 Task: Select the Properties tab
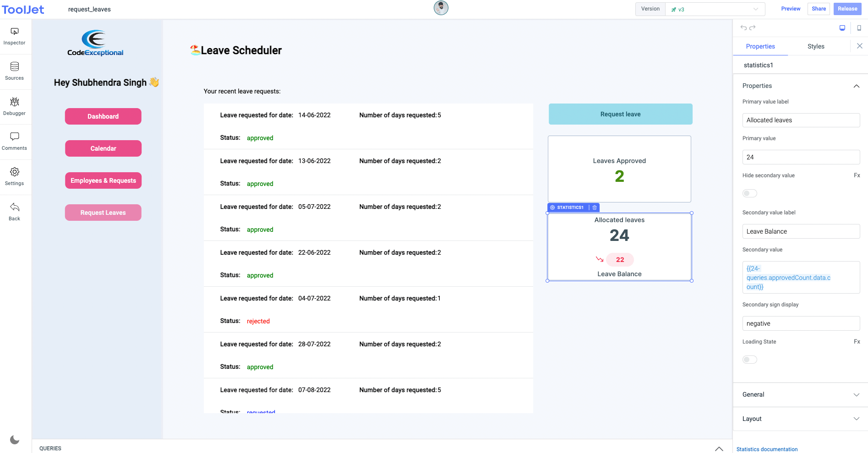[x=760, y=46]
